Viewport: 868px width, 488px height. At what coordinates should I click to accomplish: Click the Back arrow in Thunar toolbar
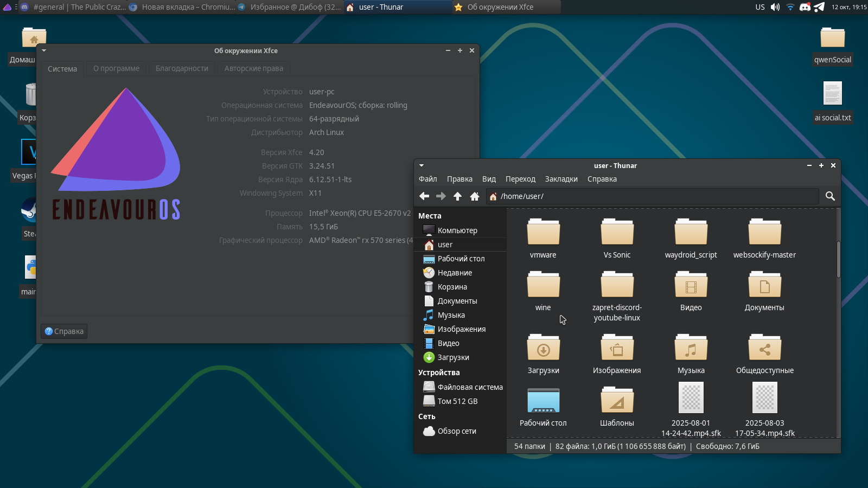coord(424,196)
